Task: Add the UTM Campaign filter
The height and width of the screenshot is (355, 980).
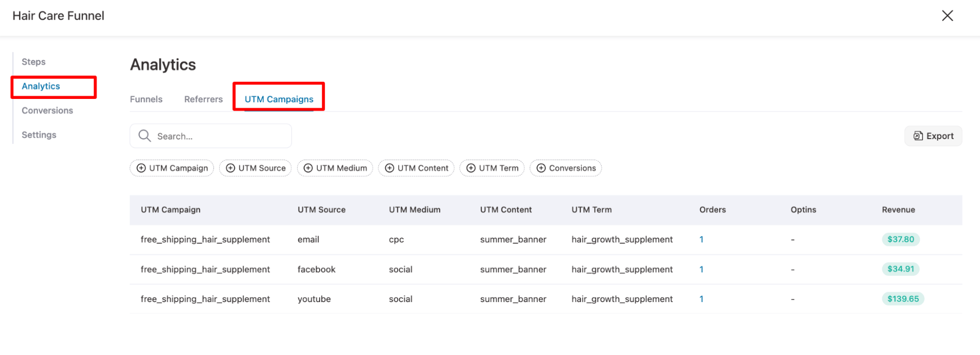Action: pyautogui.click(x=172, y=168)
